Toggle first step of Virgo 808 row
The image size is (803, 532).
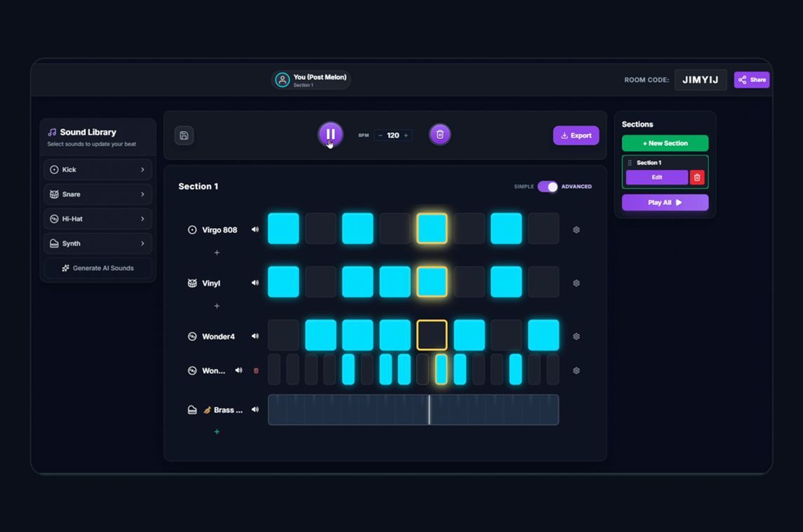coord(283,228)
